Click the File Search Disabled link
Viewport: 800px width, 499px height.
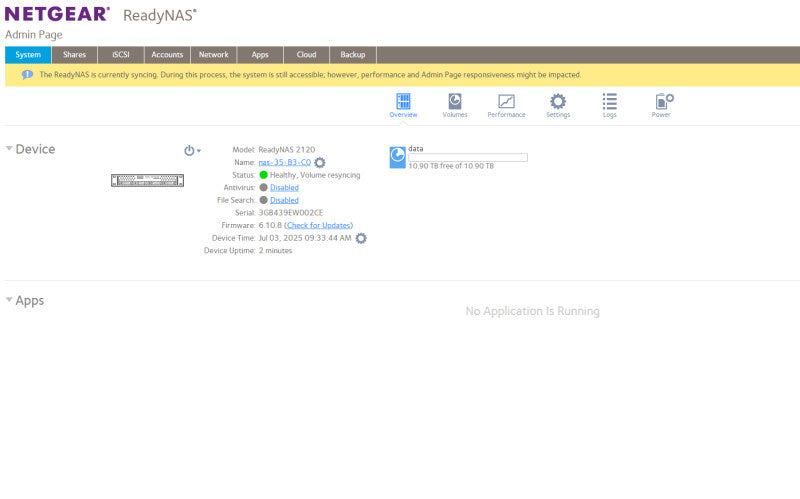284,200
